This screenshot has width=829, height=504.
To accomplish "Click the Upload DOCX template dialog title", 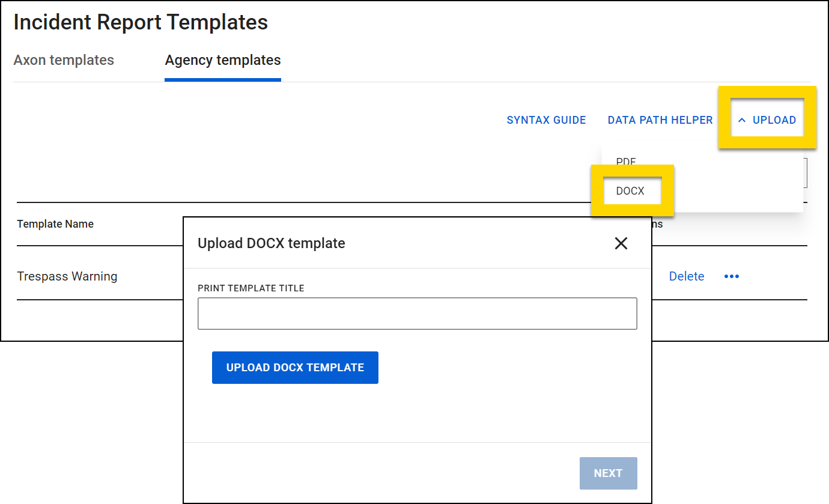I will 271,243.
